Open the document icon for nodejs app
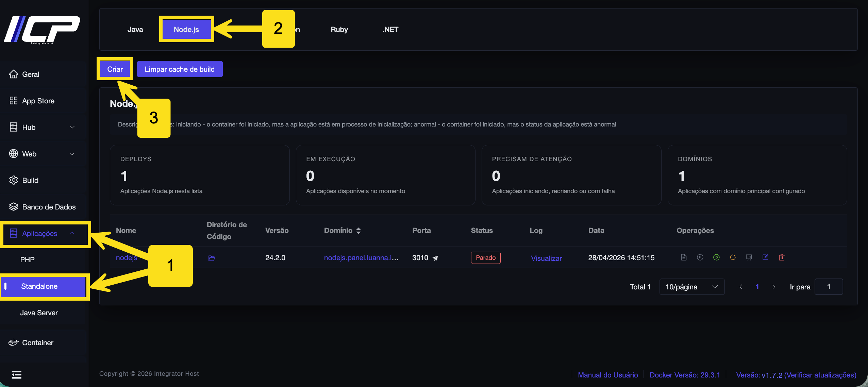868x387 pixels. pos(684,257)
